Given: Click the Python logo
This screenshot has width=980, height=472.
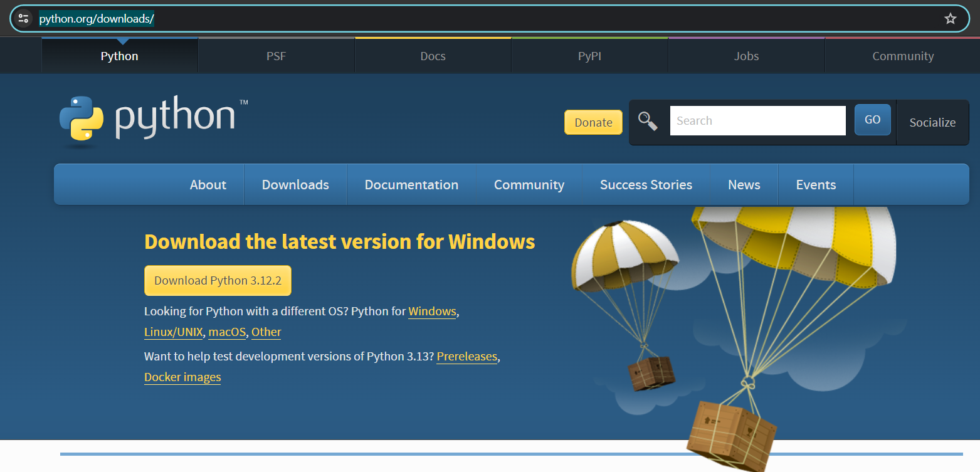Looking at the screenshot, I should pos(154,121).
